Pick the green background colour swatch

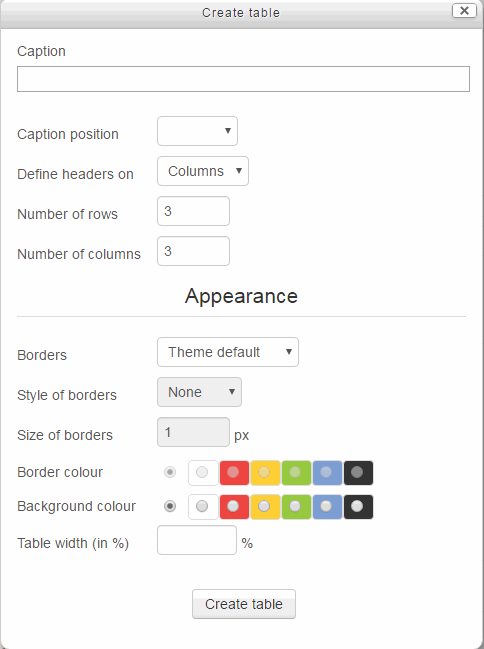tap(296, 507)
